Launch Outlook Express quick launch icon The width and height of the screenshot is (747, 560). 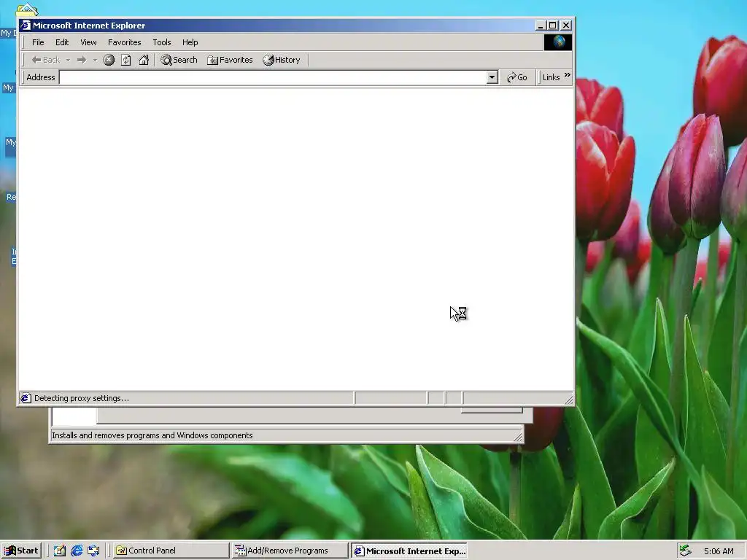coord(93,551)
